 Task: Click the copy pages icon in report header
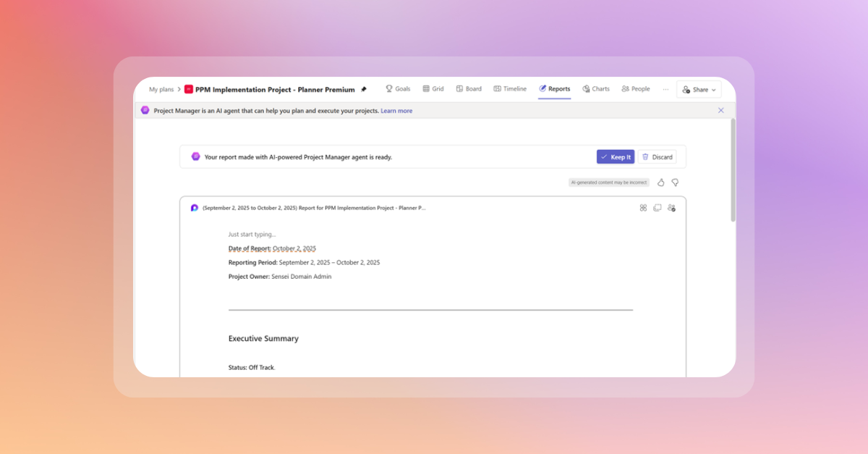[658, 208]
